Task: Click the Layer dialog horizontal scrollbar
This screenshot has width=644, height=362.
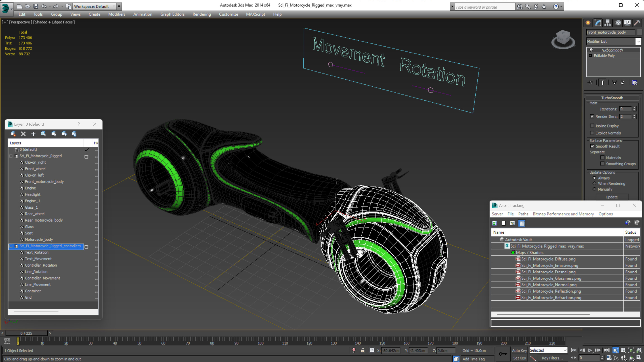Action: coord(36,312)
